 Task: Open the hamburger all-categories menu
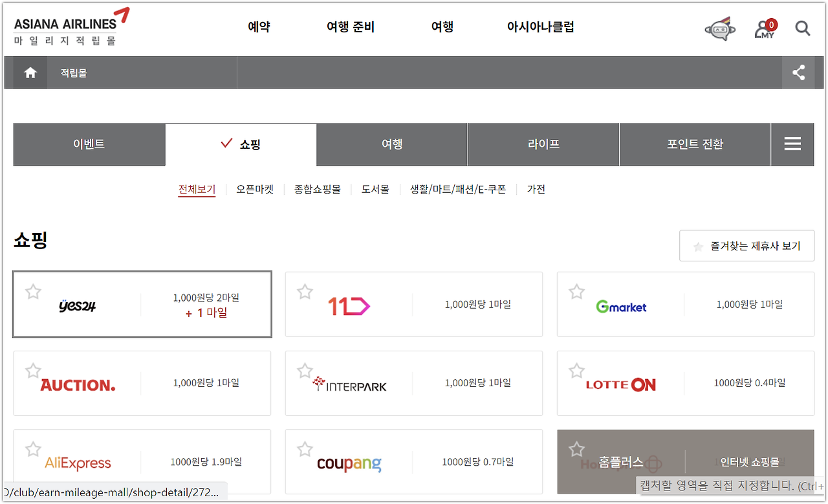[792, 144]
